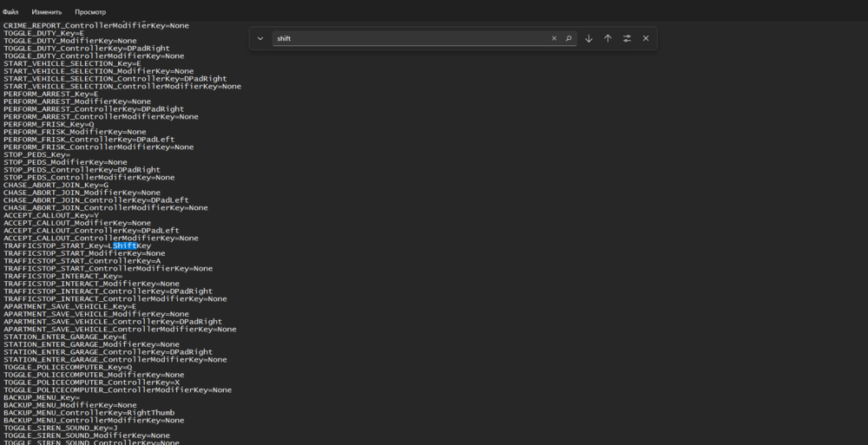Click the line BACKUP_MENU_Key=

point(42,397)
